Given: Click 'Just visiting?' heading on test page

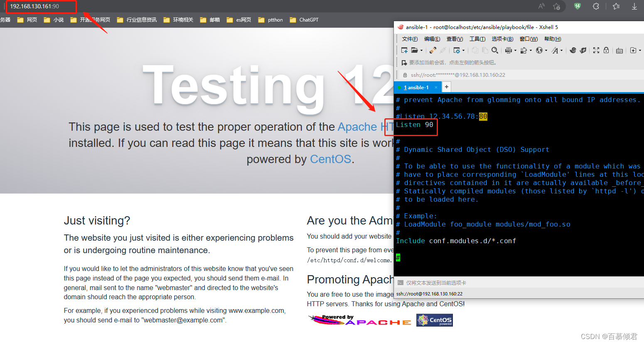Looking at the screenshot, I should (x=97, y=221).
